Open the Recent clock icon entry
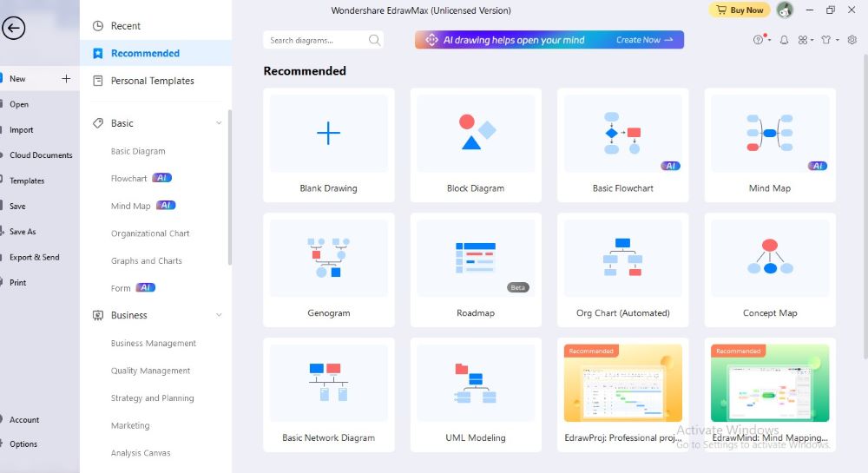The image size is (868, 473). point(98,26)
